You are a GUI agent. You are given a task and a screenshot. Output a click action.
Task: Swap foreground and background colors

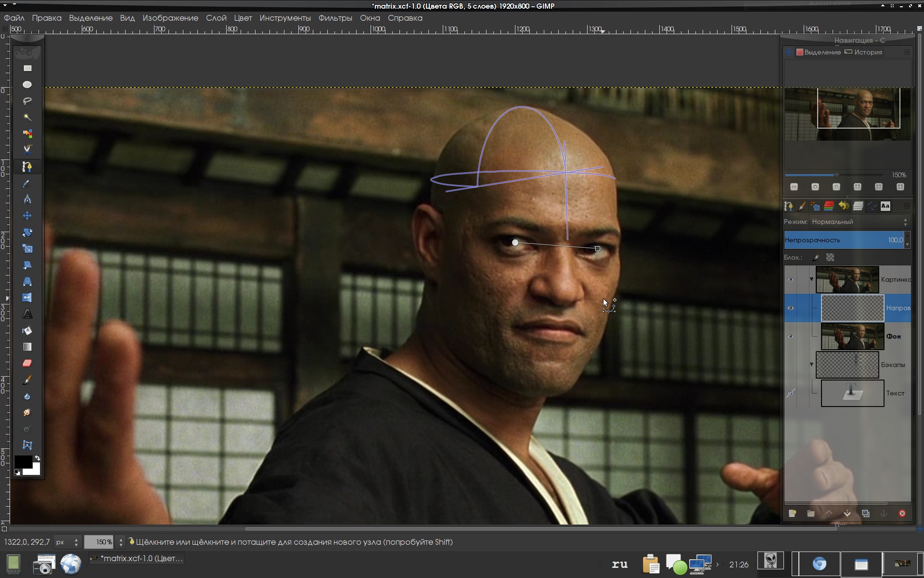[x=38, y=458]
